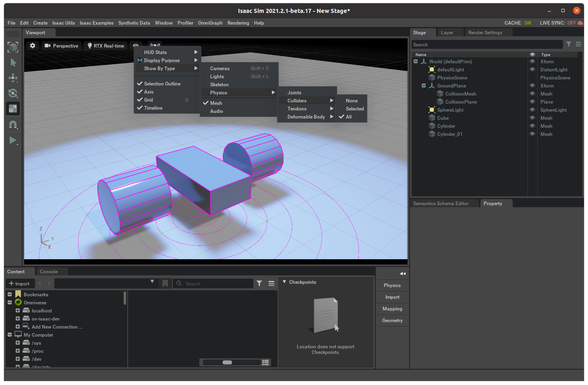This screenshot has width=588, height=385.
Task: Click the eye visibility menu icon in viewport
Action: (x=136, y=45)
